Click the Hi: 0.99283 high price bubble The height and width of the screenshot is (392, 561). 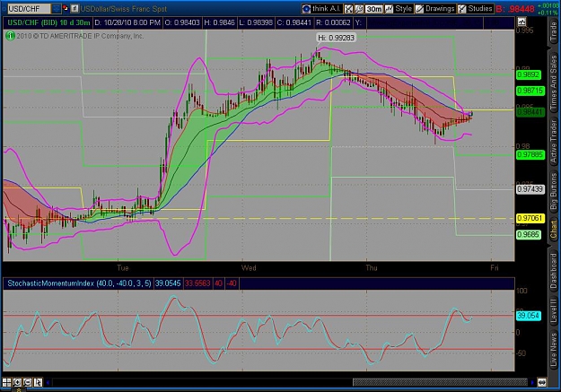point(337,38)
